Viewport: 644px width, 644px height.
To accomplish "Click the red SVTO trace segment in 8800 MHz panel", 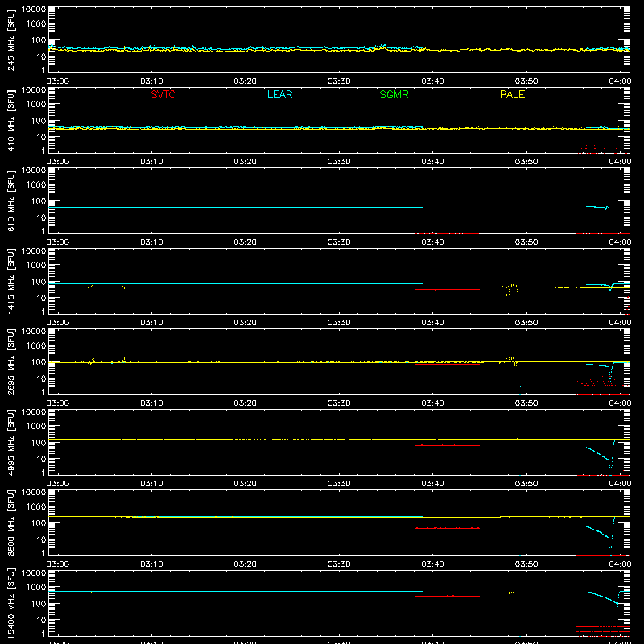I will click(x=448, y=528).
